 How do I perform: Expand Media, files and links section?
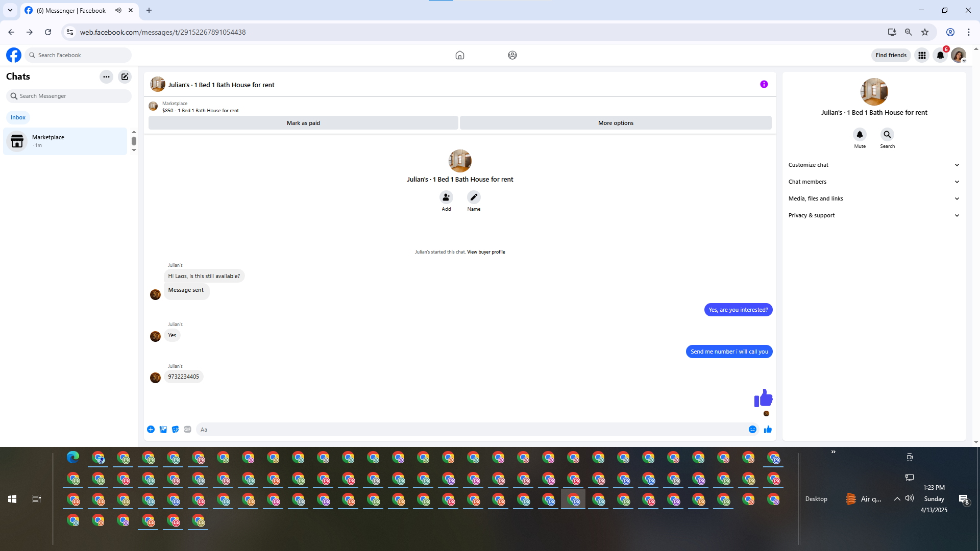click(874, 198)
